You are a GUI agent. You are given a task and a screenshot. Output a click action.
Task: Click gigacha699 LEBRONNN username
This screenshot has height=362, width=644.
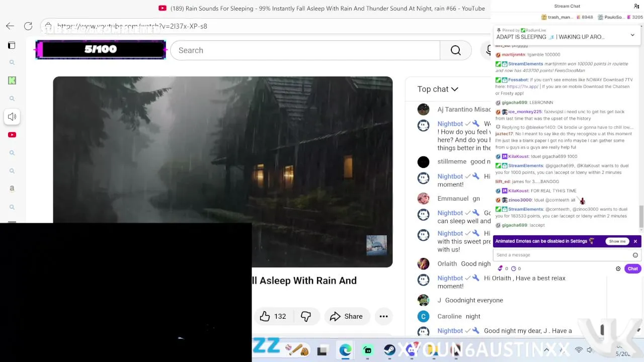click(x=514, y=103)
